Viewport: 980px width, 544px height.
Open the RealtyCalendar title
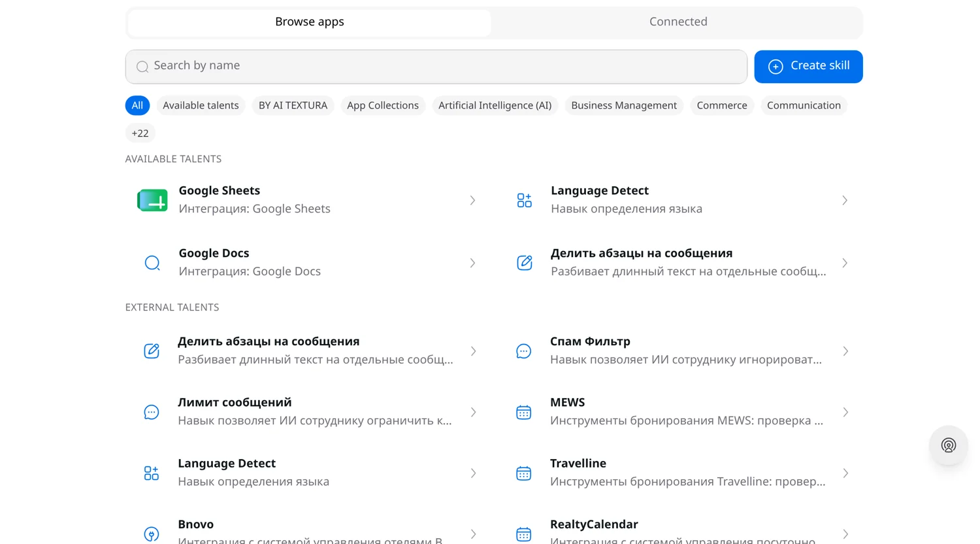click(594, 524)
